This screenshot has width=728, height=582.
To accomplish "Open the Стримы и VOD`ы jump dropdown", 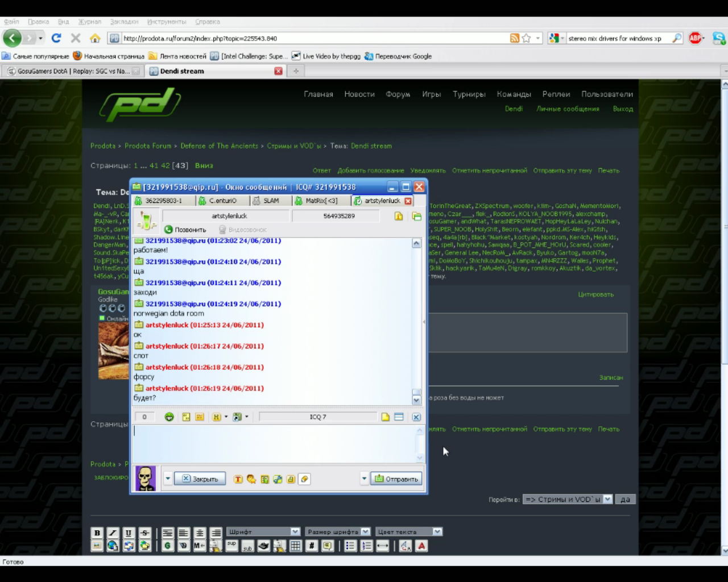I will click(568, 500).
